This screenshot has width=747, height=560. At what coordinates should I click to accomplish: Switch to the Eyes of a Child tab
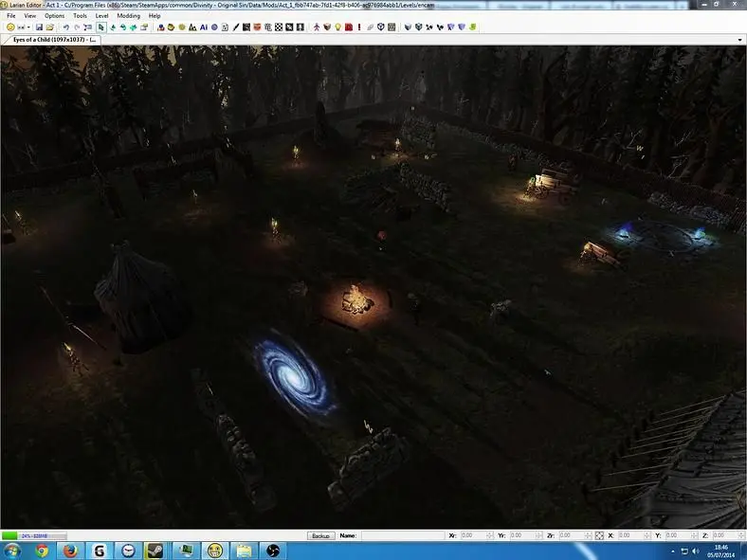point(54,40)
